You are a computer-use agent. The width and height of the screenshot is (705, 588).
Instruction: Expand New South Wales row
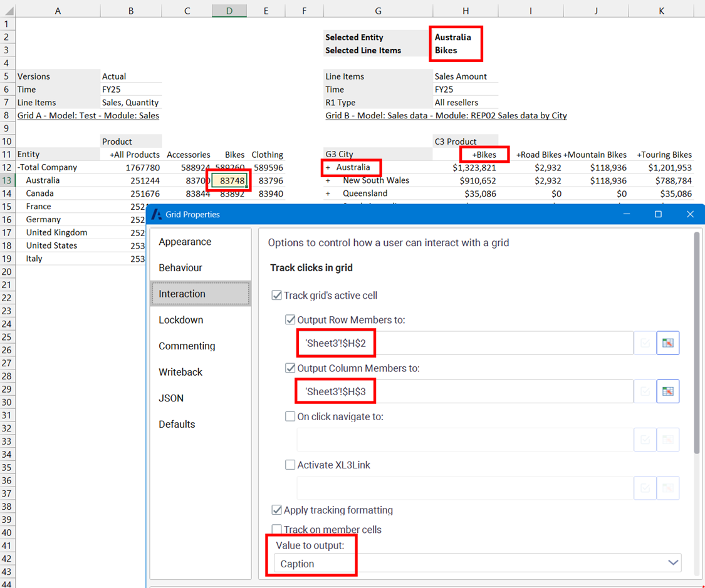coord(328,181)
